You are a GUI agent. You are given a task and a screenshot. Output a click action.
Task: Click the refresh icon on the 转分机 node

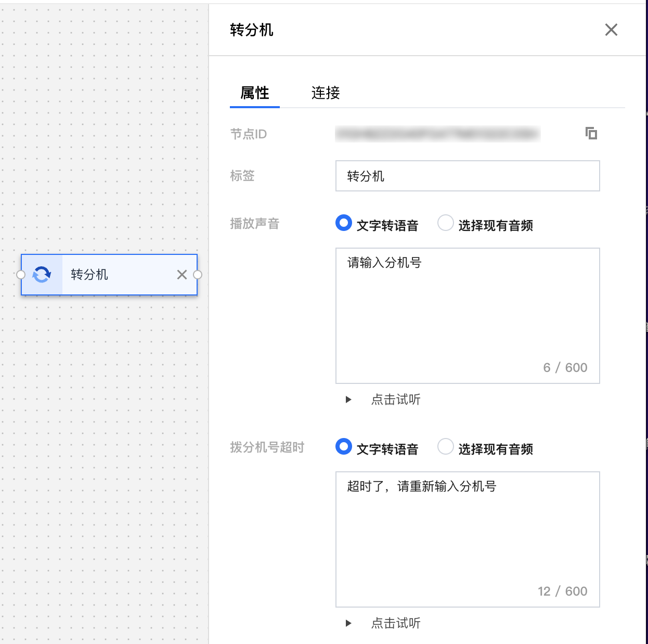tap(42, 274)
